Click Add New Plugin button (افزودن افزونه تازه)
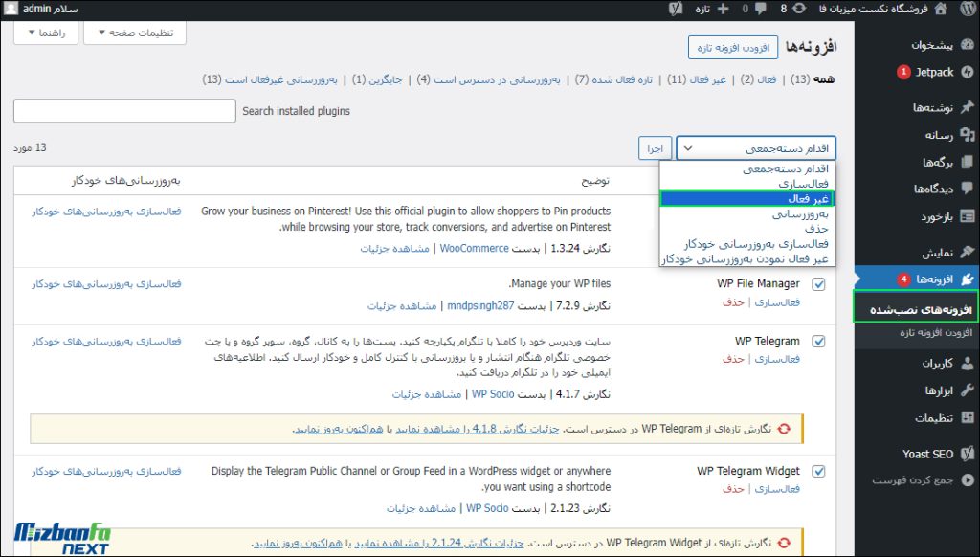980x557 pixels. [733, 48]
